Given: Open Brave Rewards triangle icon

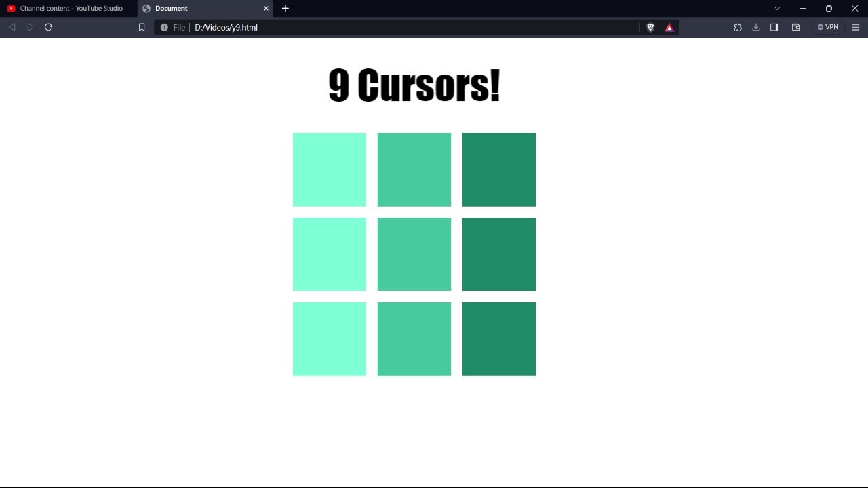Looking at the screenshot, I should click(669, 27).
